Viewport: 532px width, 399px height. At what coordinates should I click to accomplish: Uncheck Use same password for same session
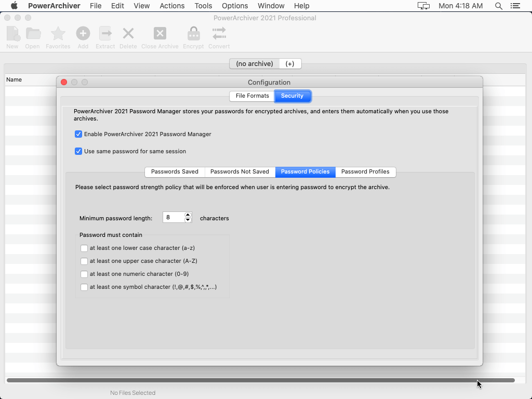coord(78,151)
